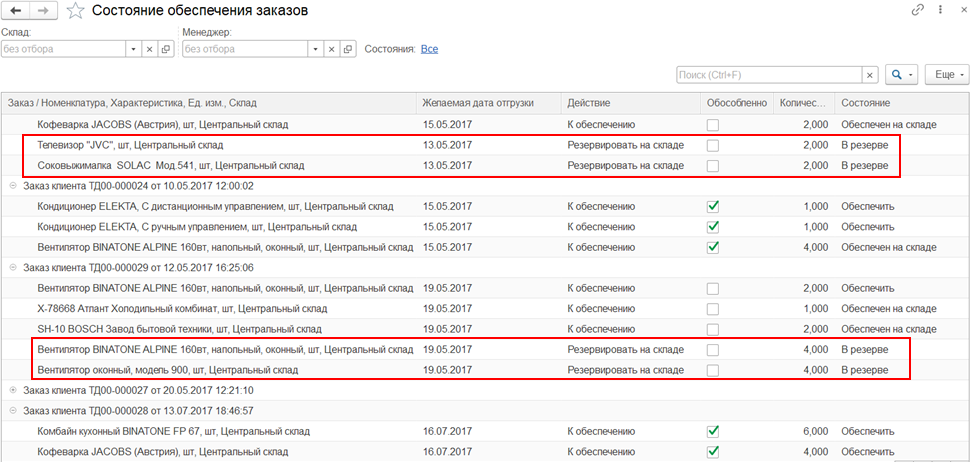Uncheck Обособленно for Кондиционер ELEKTA дистанционным управлением

(x=712, y=207)
